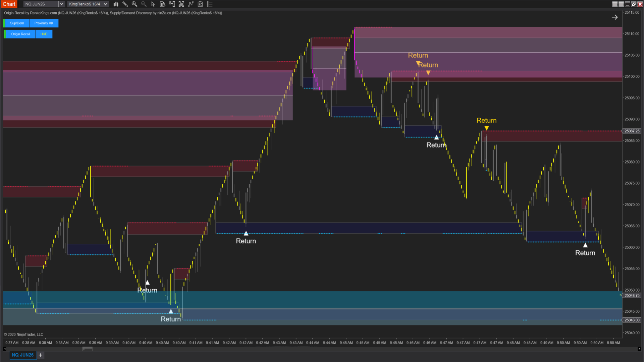The width and height of the screenshot is (644, 362).
Task: Click the horizontal scrollbar thumb at the bottom
Action: tap(87, 349)
